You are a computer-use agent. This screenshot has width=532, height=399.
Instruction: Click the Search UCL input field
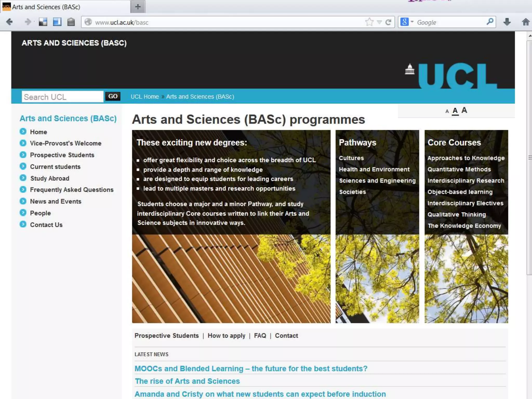pyautogui.click(x=62, y=97)
